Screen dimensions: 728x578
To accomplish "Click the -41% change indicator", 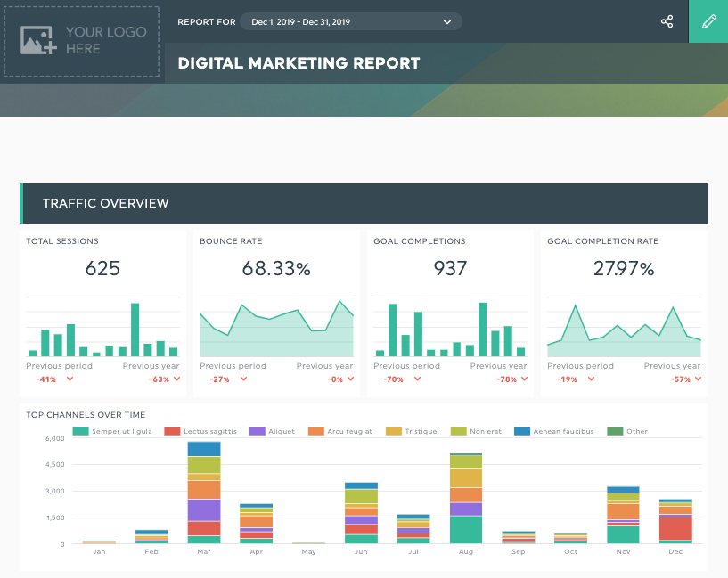I will (46, 379).
